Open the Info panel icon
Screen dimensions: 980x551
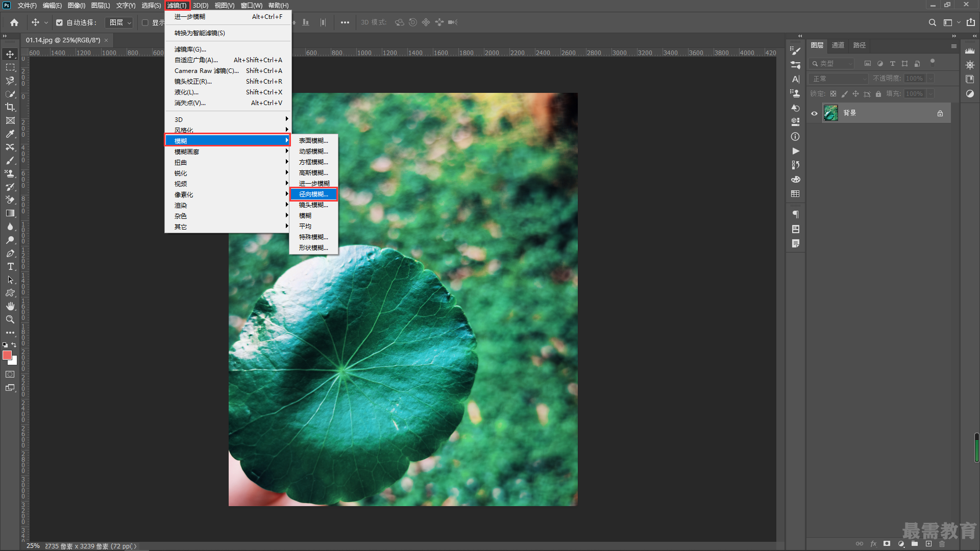(x=795, y=137)
